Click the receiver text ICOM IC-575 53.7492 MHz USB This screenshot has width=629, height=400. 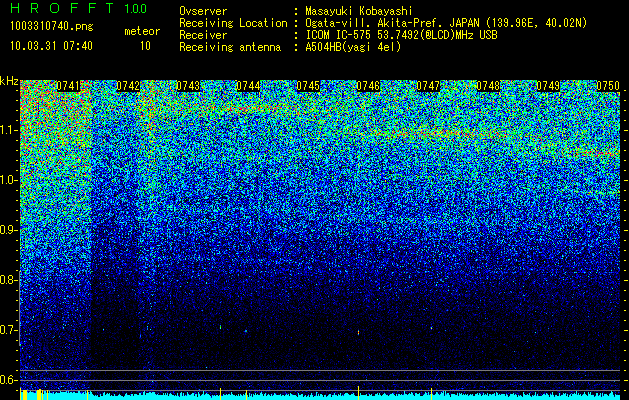(x=401, y=35)
